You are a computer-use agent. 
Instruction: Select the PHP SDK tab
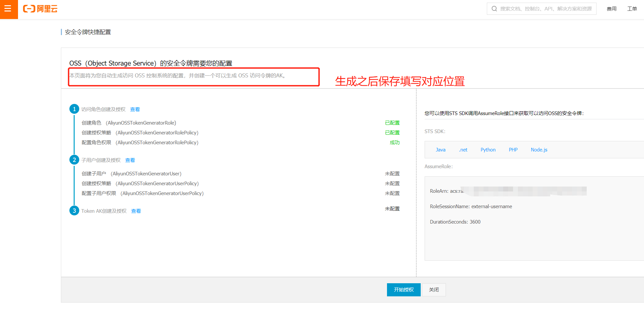tap(513, 150)
